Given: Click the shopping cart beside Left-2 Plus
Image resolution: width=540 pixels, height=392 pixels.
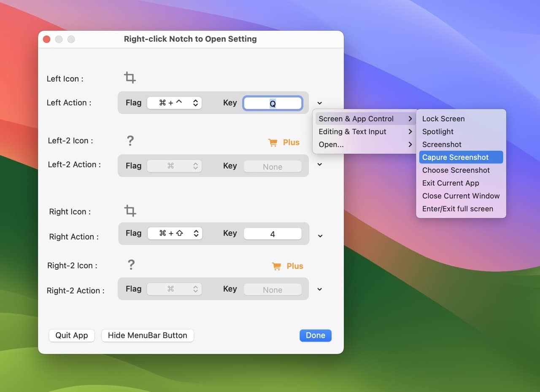Looking at the screenshot, I should click(x=273, y=143).
